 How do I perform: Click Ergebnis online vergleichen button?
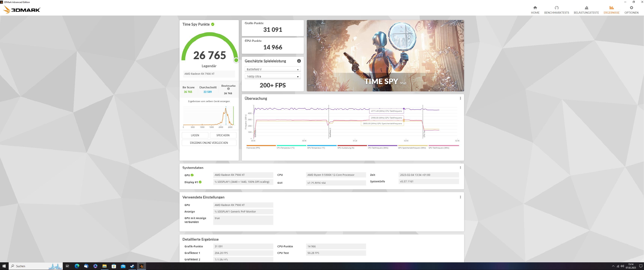pos(209,143)
